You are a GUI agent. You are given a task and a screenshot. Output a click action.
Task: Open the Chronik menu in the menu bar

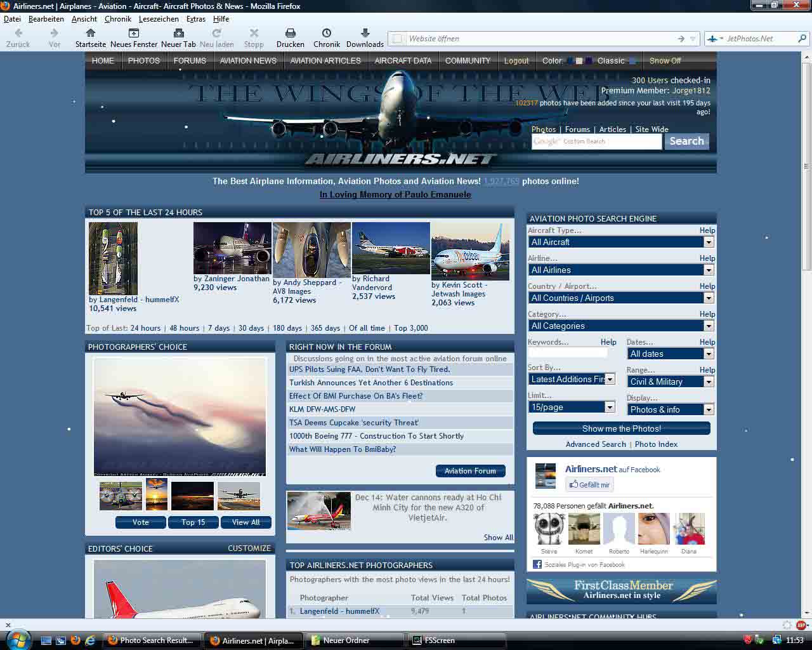click(x=118, y=19)
